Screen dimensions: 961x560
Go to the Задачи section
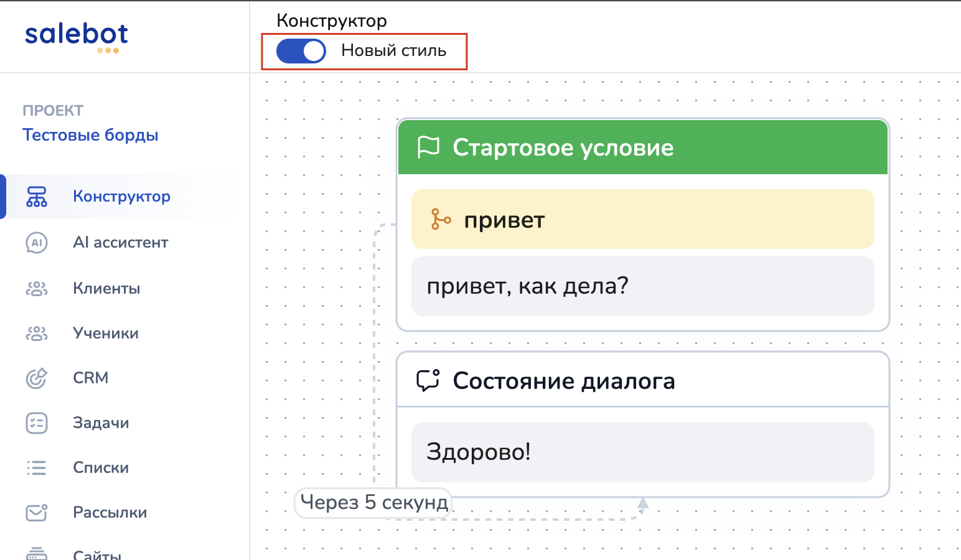pos(101,423)
